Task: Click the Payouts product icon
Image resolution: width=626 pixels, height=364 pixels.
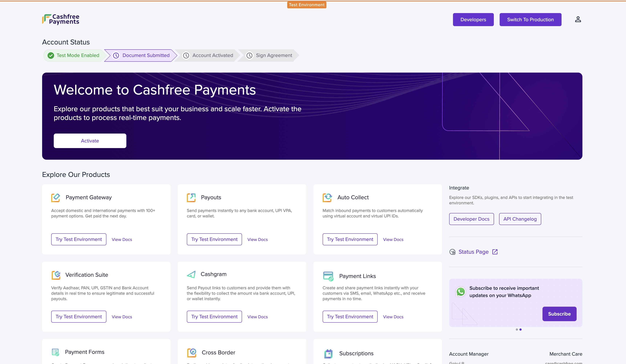Action: point(191,198)
